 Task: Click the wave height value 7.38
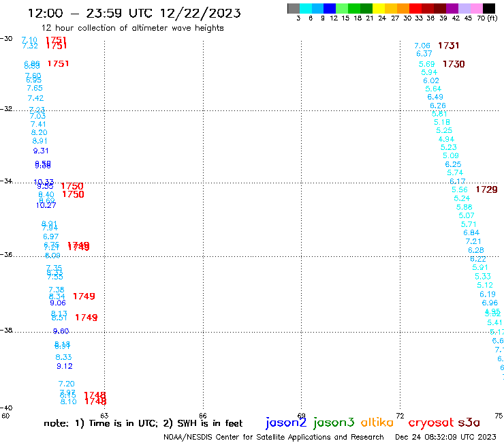coord(57,290)
